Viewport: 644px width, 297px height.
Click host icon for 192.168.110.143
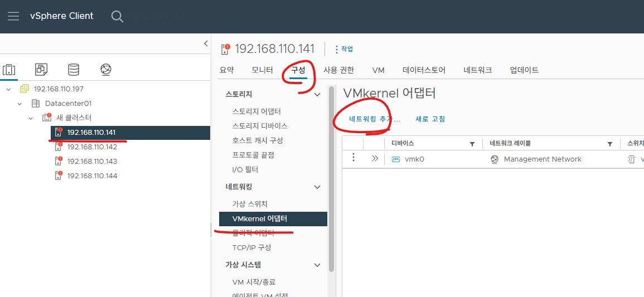pos(59,161)
